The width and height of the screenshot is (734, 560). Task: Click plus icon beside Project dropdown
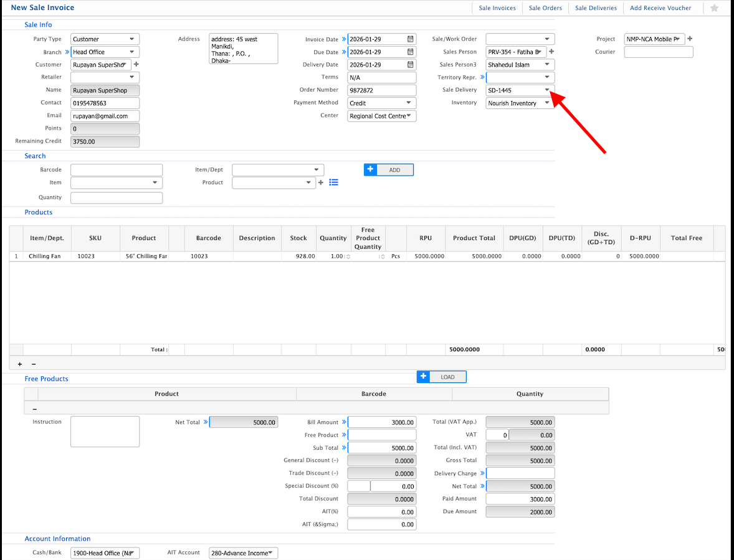690,39
